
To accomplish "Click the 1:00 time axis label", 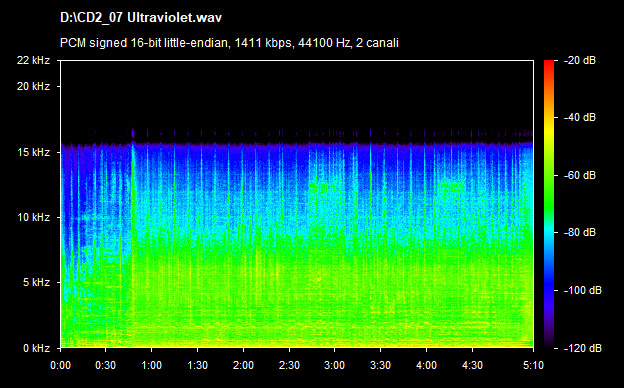I will (152, 365).
